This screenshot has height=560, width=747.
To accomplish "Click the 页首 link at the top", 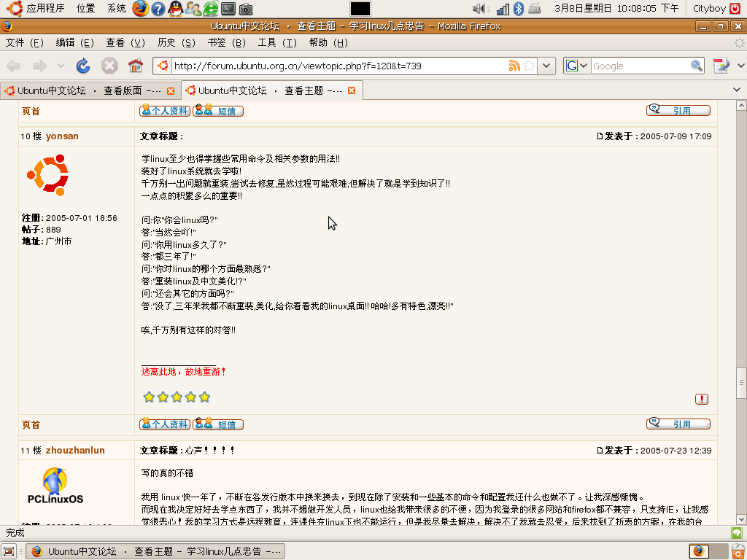I will [x=31, y=112].
